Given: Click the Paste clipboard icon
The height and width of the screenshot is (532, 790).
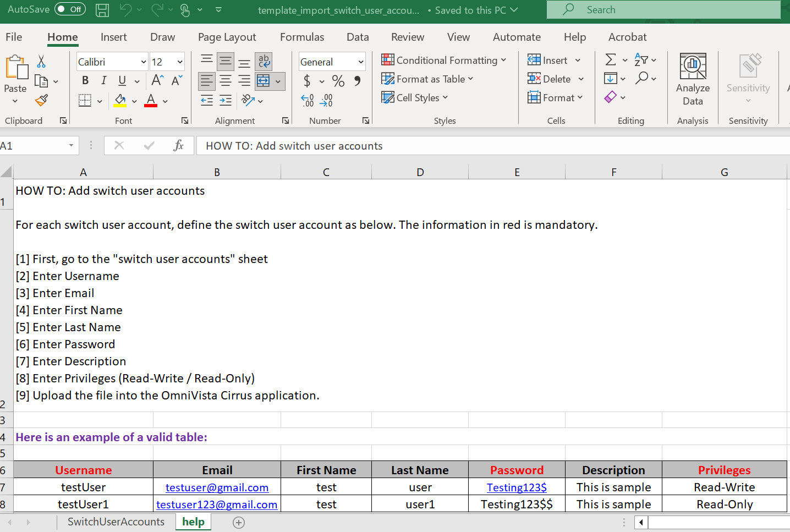Looking at the screenshot, I should pyautogui.click(x=17, y=68).
